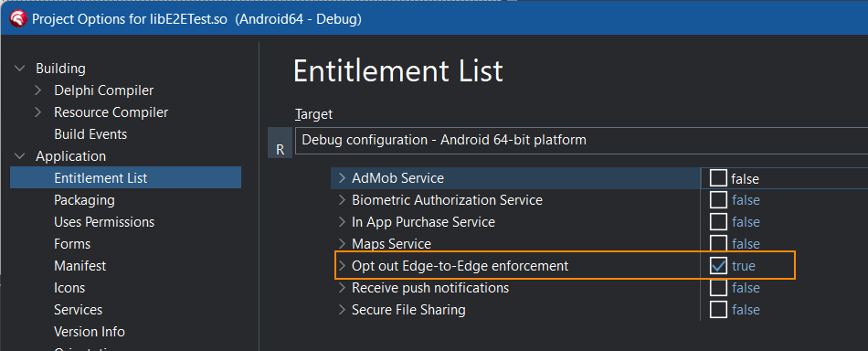Click Biometric Authorization Service label
This screenshot has width=868, height=351.
pos(447,200)
